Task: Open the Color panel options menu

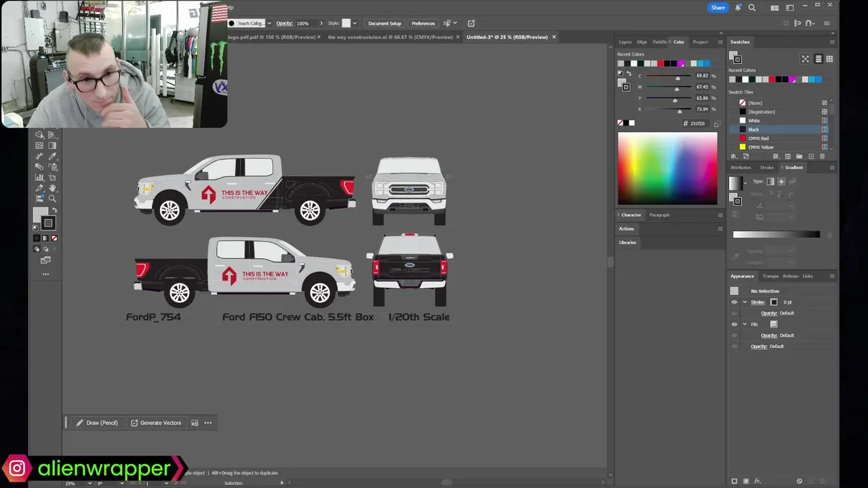Action: tap(720, 42)
